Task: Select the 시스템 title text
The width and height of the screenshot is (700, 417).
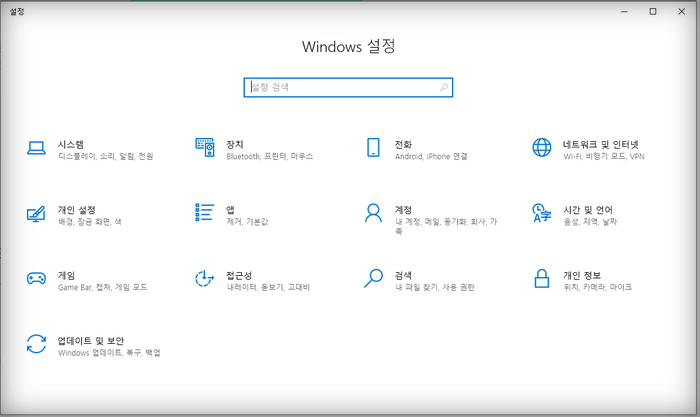Action: [x=71, y=144]
